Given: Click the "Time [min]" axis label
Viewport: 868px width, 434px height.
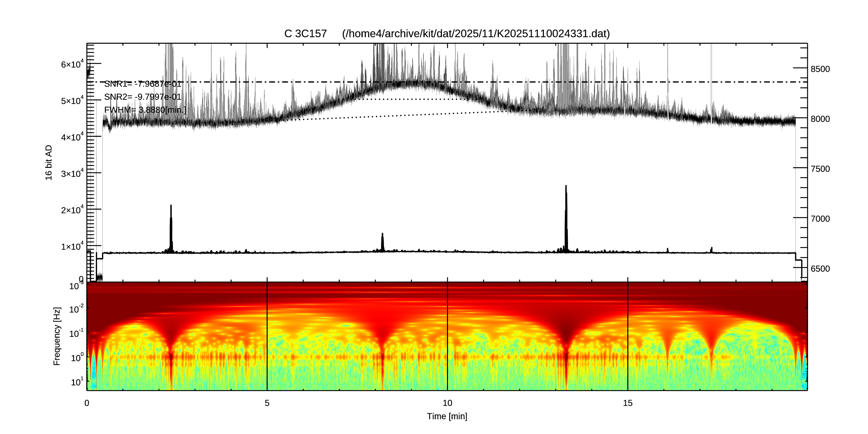Looking at the screenshot, I should [447, 417].
